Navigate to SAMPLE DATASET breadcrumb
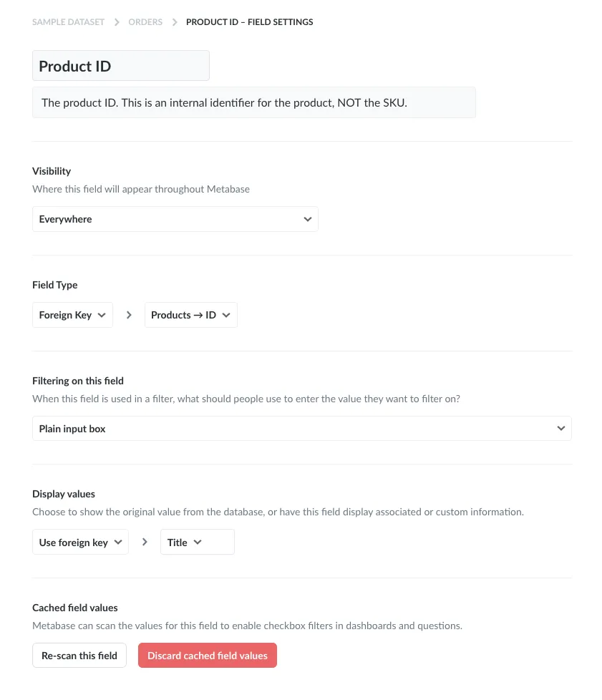Screen dimensions: 602x700 click(x=68, y=22)
